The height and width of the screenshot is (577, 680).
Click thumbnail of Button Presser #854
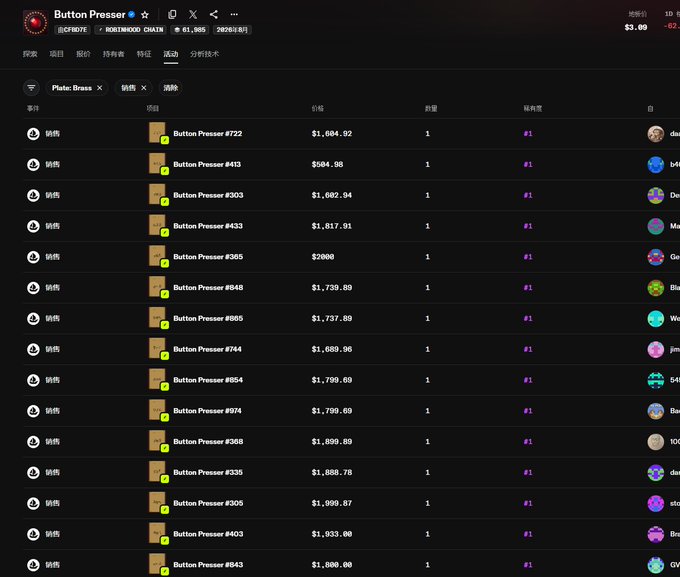pyautogui.click(x=157, y=379)
